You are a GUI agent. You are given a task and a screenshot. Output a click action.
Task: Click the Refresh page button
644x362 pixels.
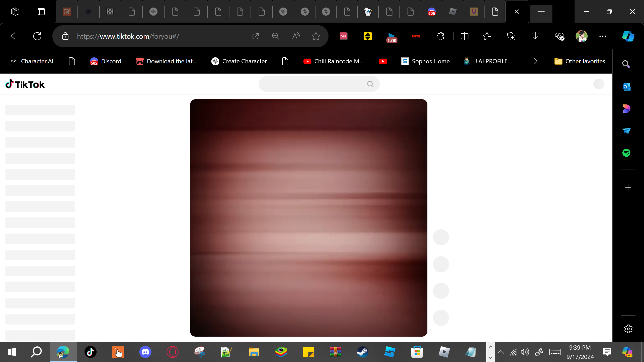[x=37, y=36]
